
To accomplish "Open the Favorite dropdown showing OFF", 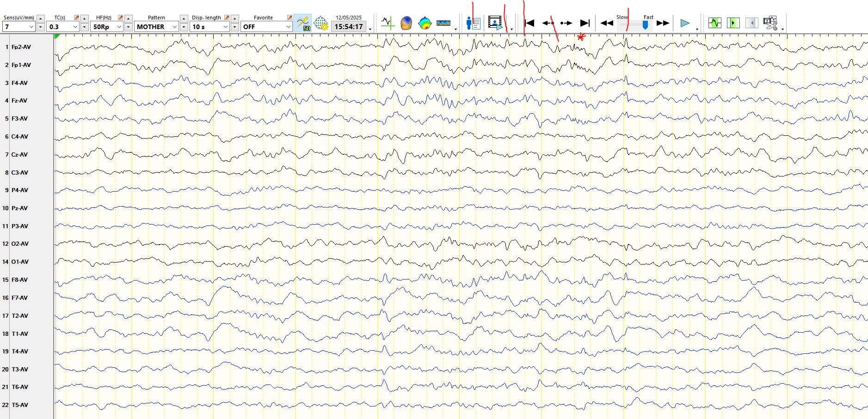I will pos(266,27).
